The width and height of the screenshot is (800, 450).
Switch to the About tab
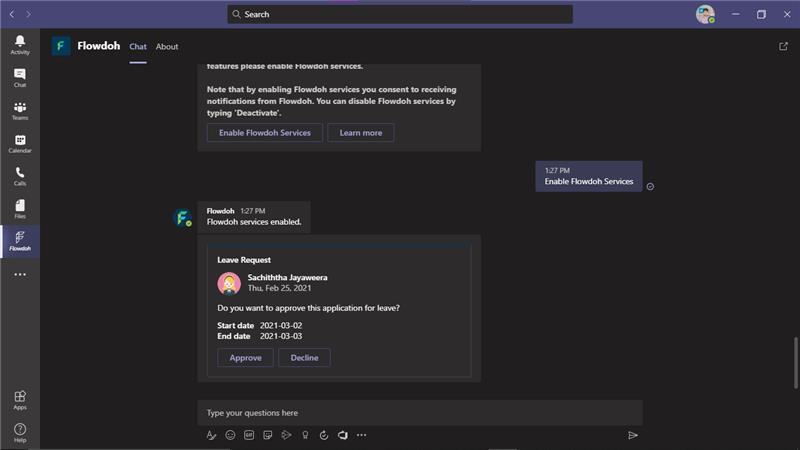[x=167, y=46]
